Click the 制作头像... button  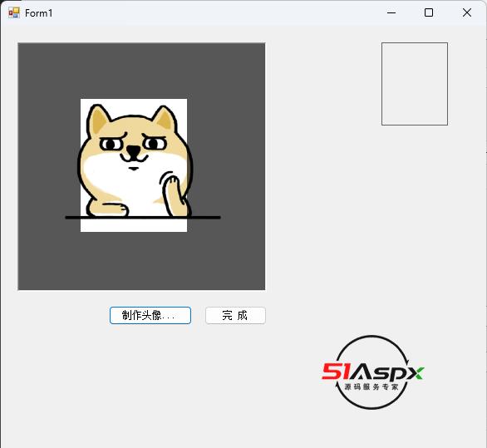150,315
